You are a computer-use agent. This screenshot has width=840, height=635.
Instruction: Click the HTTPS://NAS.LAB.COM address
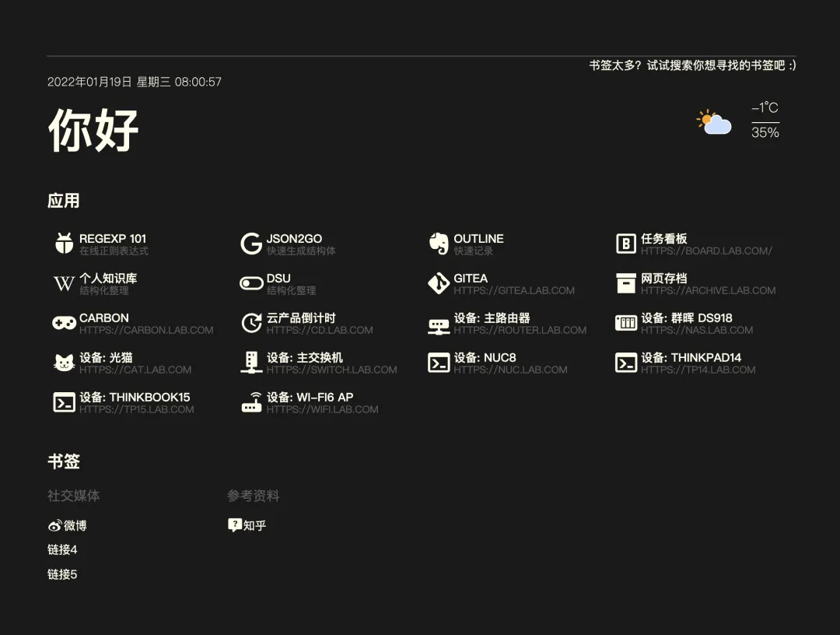coord(697,330)
